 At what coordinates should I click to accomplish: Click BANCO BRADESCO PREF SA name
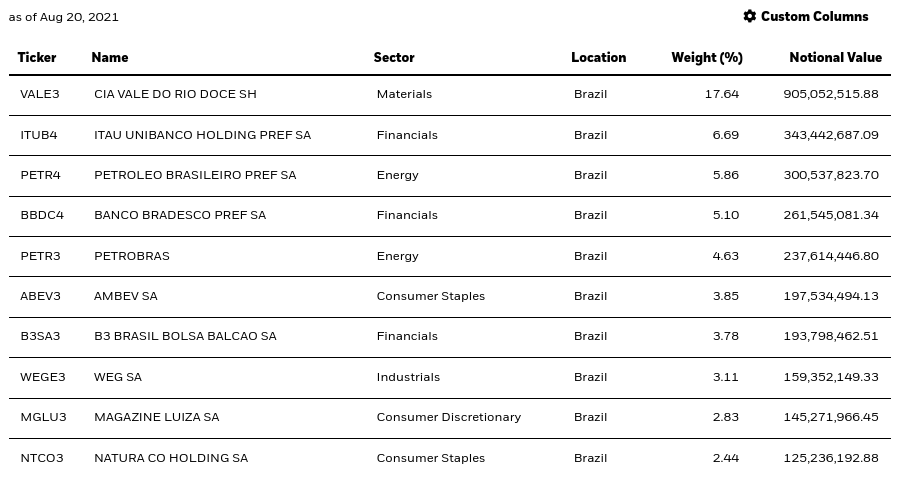[180, 215]
